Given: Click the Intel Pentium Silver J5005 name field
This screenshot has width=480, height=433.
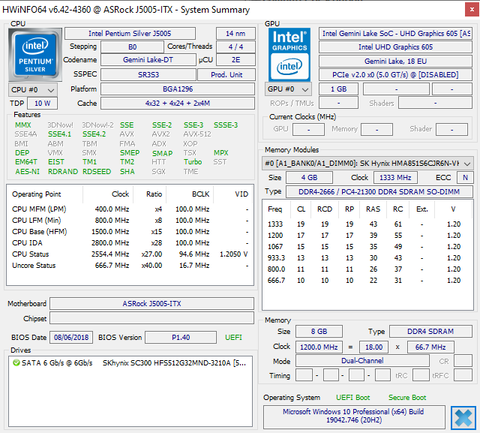Looking at the screenshot, I should (x=130, y=34).
